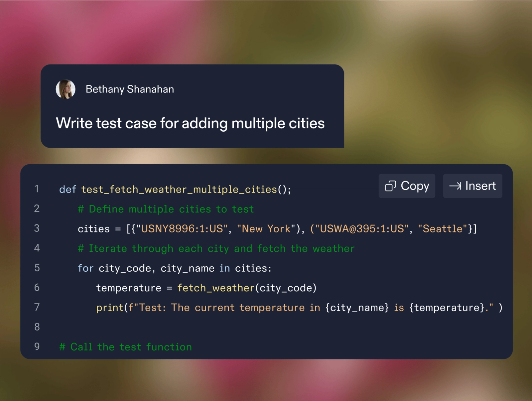532x401 pixels.
Task: Click the 'Define multiple cities to test' comment
Action: coord(166,209)
